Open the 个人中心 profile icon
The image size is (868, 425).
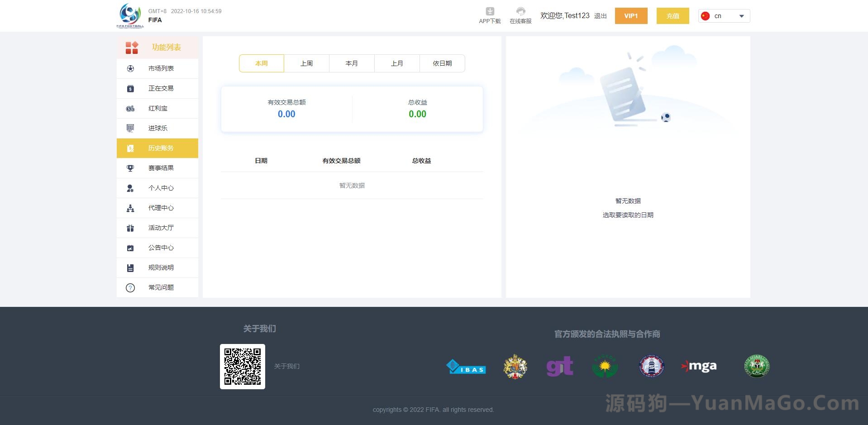(130, 188)
